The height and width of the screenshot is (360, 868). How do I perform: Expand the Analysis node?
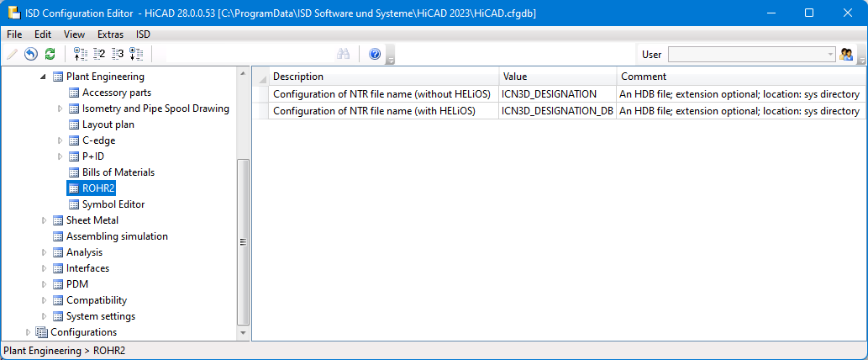coord(44,252)
